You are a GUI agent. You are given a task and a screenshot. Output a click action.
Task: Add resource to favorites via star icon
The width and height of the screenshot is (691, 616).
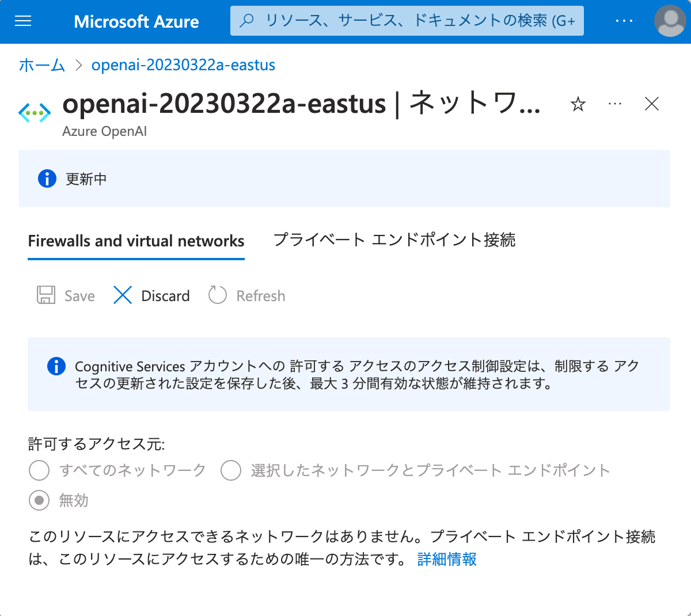point(578,104)
